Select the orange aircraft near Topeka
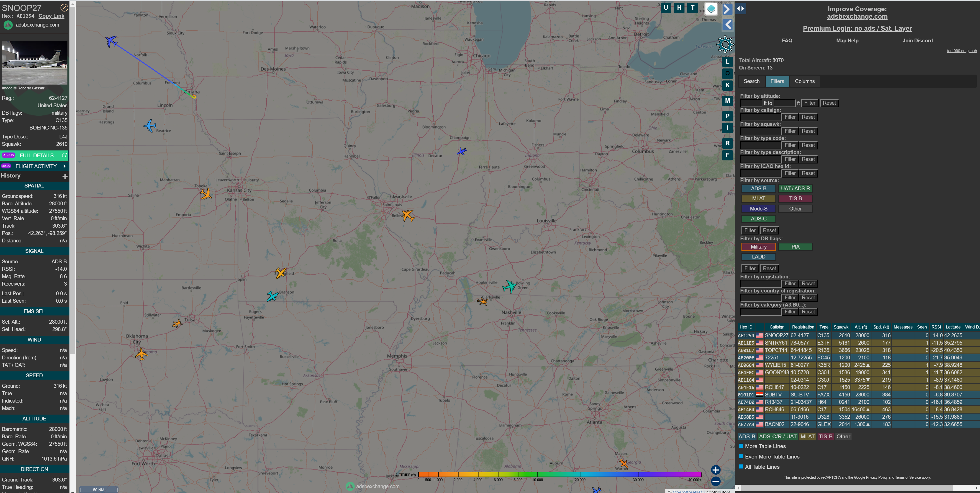This screenshot has height=493, width=980. [206, 194]
